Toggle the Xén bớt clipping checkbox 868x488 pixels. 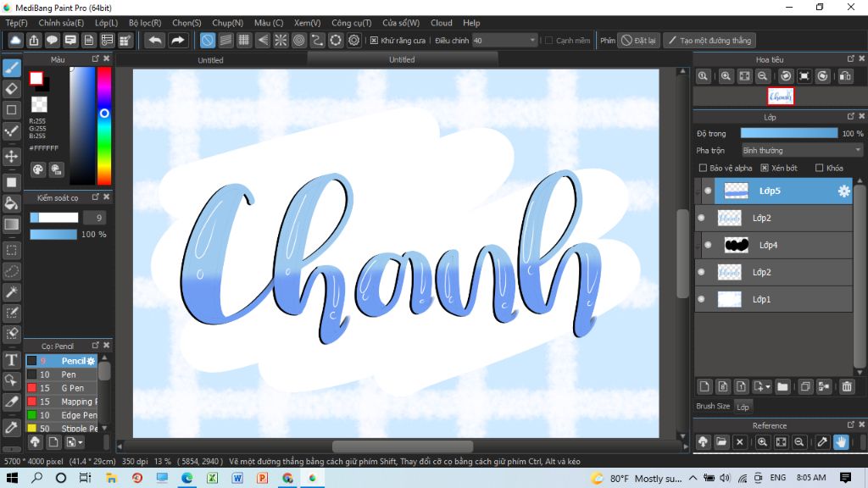tap(765, 168)
